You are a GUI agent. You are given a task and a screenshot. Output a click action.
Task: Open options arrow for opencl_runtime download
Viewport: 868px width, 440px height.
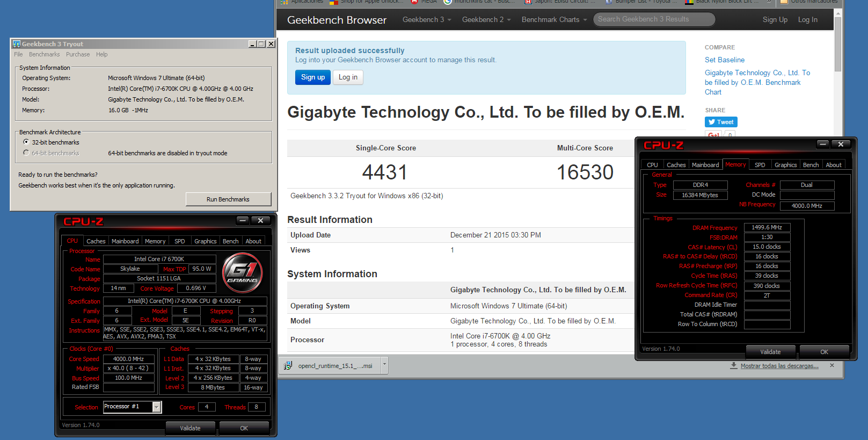[384, 365]
